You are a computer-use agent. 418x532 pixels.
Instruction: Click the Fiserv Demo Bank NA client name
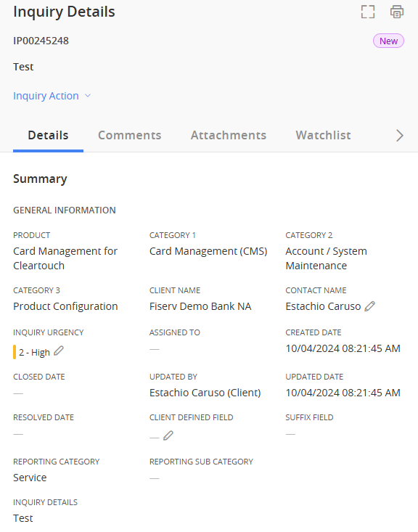coord(200,306)
